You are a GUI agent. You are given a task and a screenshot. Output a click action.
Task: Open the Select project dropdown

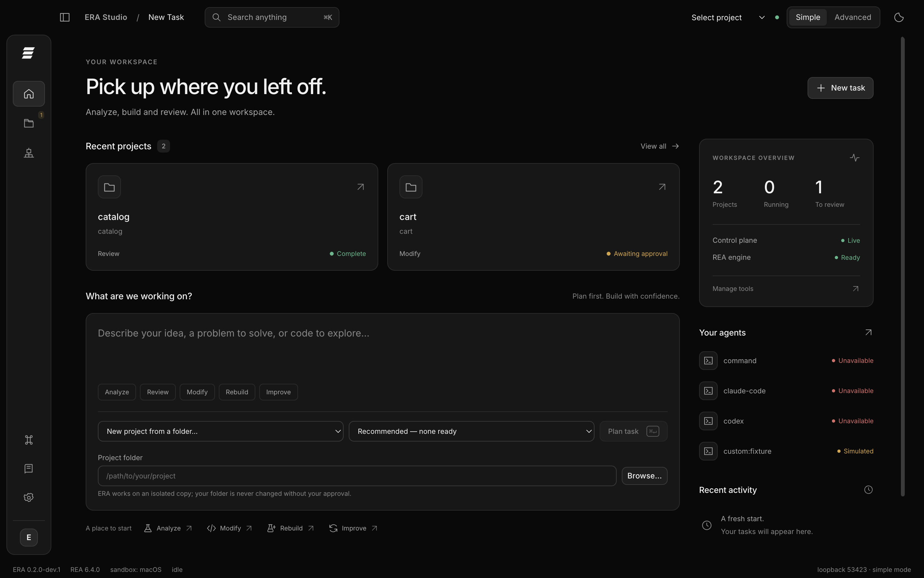click(x=728, y=18)
